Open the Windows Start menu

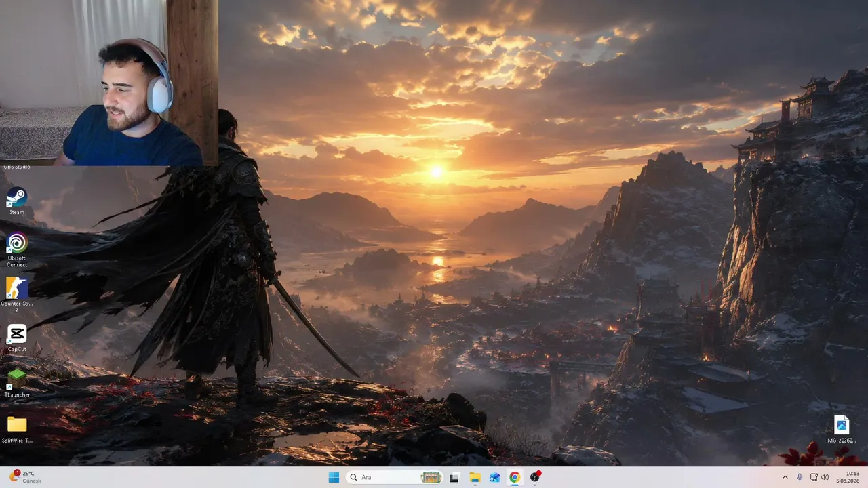(334, 477)
